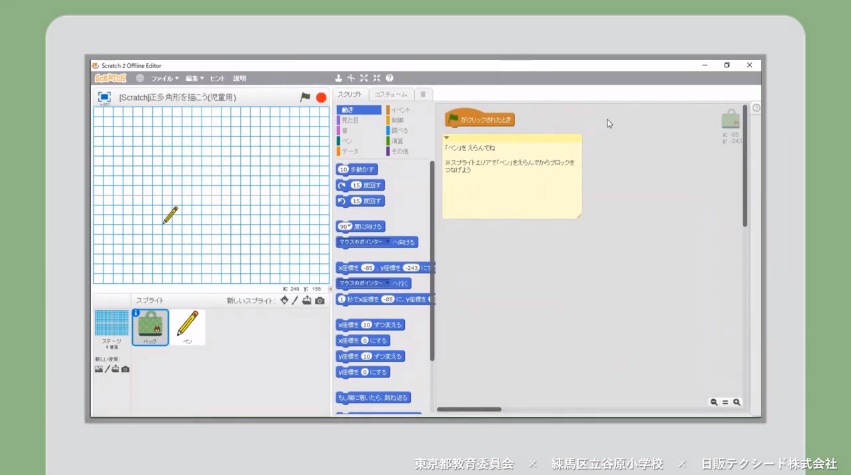This screenshot has width=851, height=475.
Task: Choose new backdrop from library icon
Action: tap(99, 369)
